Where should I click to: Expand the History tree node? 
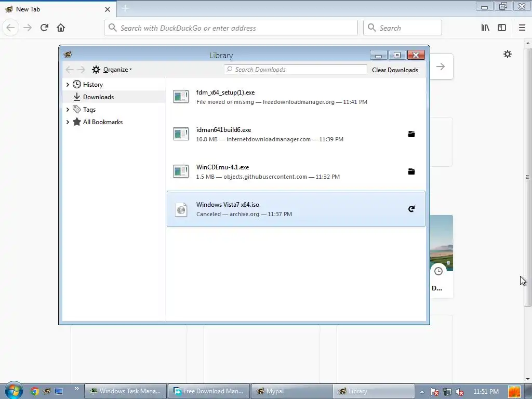tap(68, 85)
